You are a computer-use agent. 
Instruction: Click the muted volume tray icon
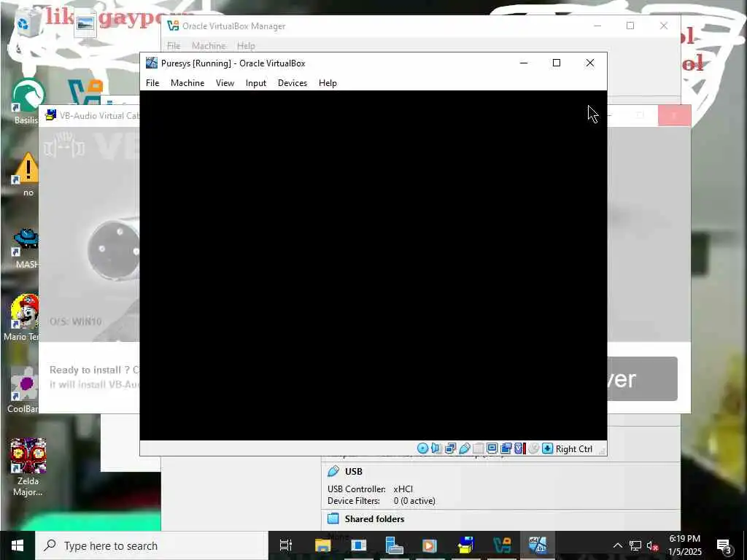click(x=652, y=545)
